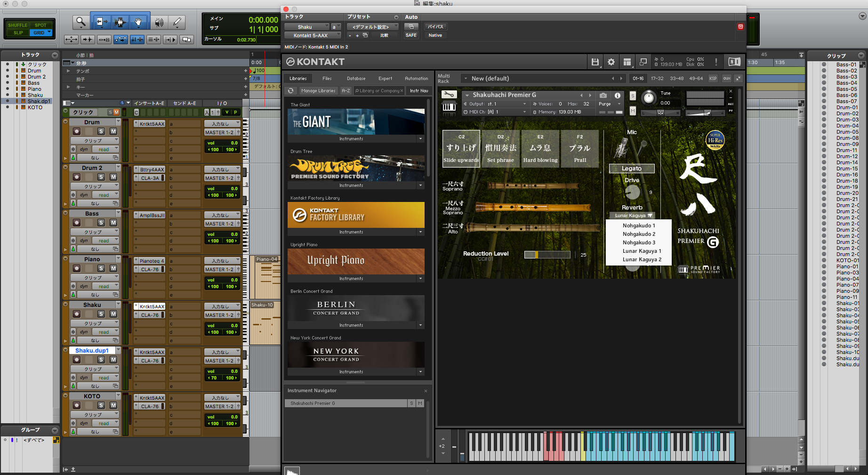Record-enable the Piano track
The width and height of the screenshot is (868, 475).
[76, 268]
